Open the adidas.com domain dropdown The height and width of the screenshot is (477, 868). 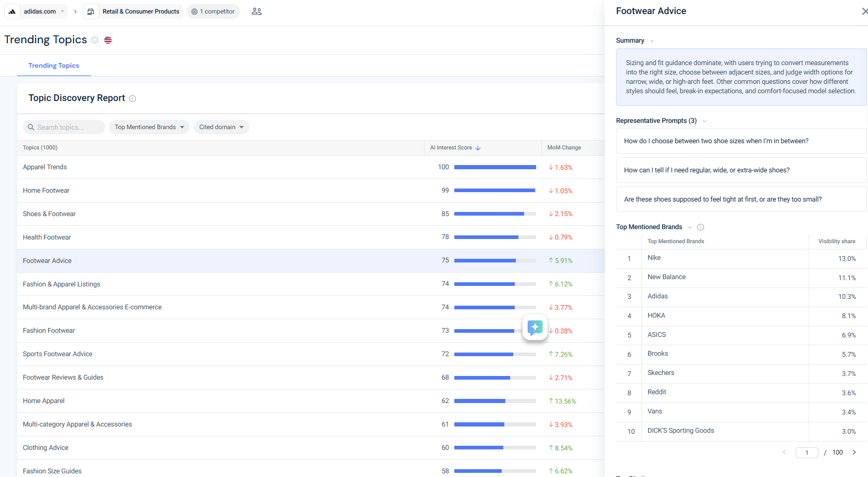pyautogui.click(x=44, y=11)
